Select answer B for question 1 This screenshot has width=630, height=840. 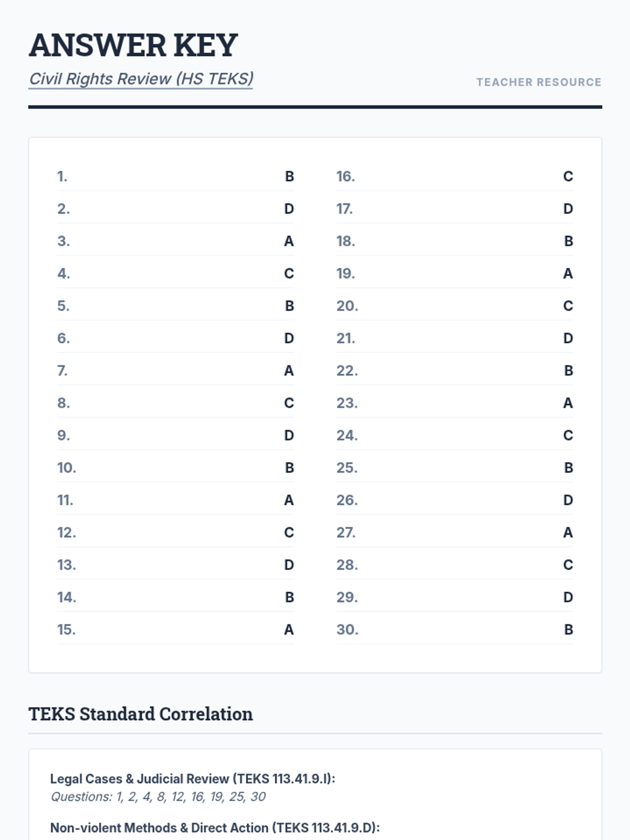[289, 176]
